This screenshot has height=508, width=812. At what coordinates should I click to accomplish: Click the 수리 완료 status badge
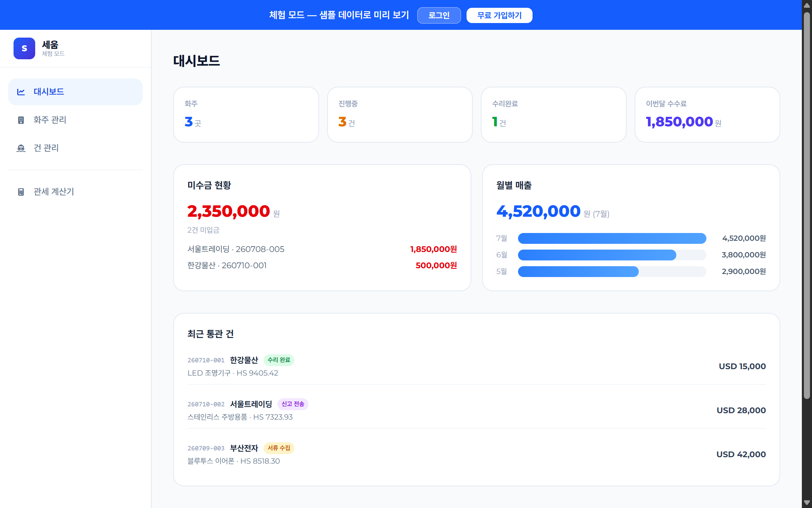[x=279, y=360]
